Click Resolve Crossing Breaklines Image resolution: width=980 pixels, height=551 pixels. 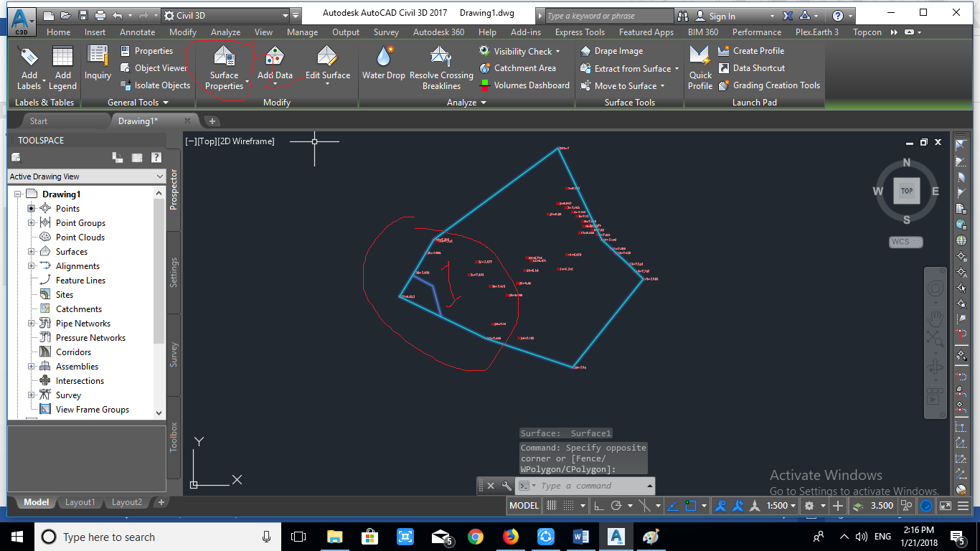(x=441, y=67)
